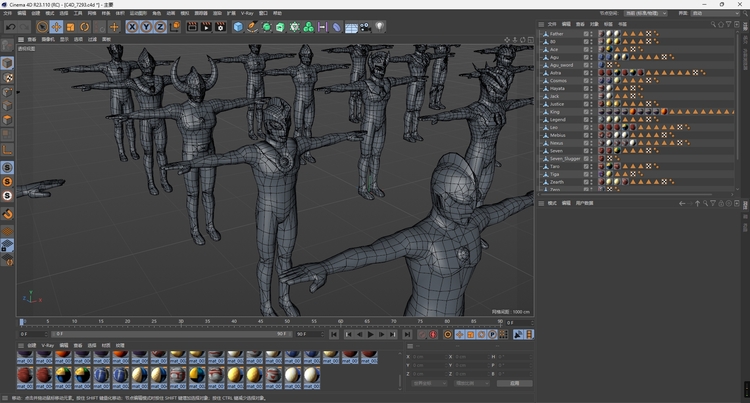The width and height of the screenshot is (750, 403).
Task: Open the 文件 menu in main menu bar
Action: pos(7,13)
